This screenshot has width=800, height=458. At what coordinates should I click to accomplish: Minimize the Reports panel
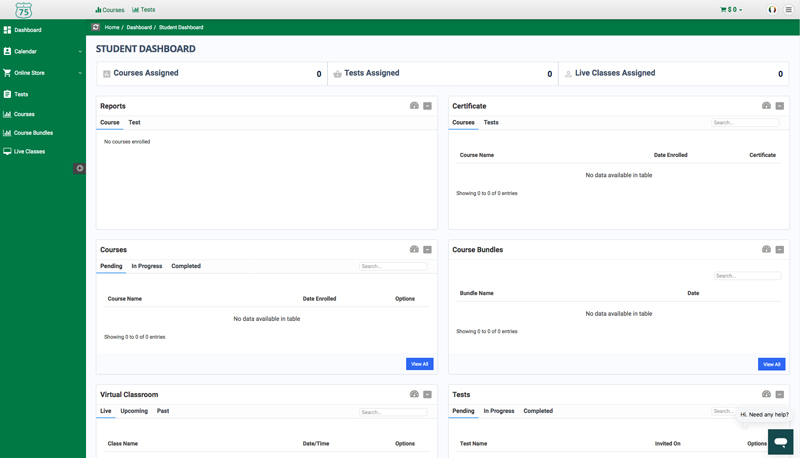427,106
